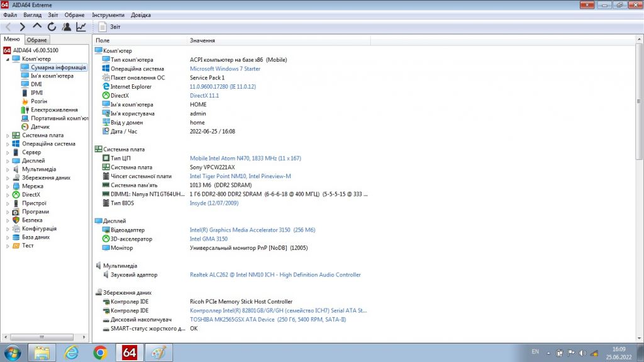644x362 pixels.
Task: Select Сумарна інформація in the tree
Action: click(54, 67)
